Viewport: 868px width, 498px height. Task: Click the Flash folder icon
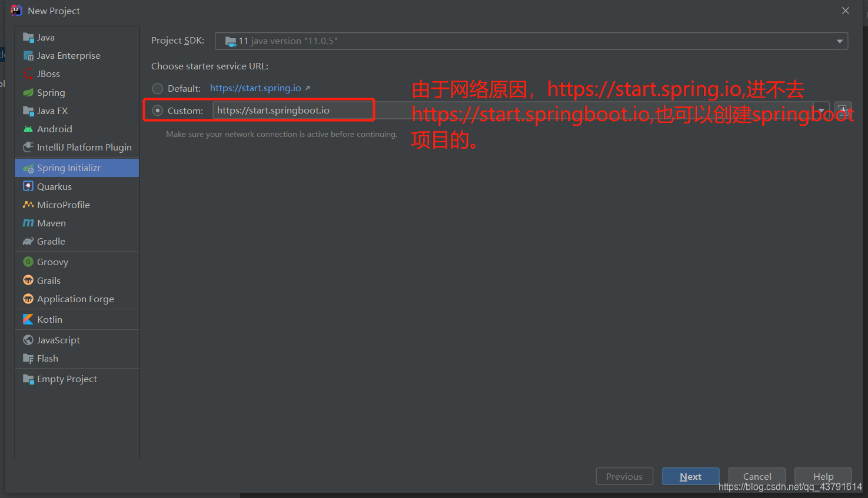tap(28, 358)
